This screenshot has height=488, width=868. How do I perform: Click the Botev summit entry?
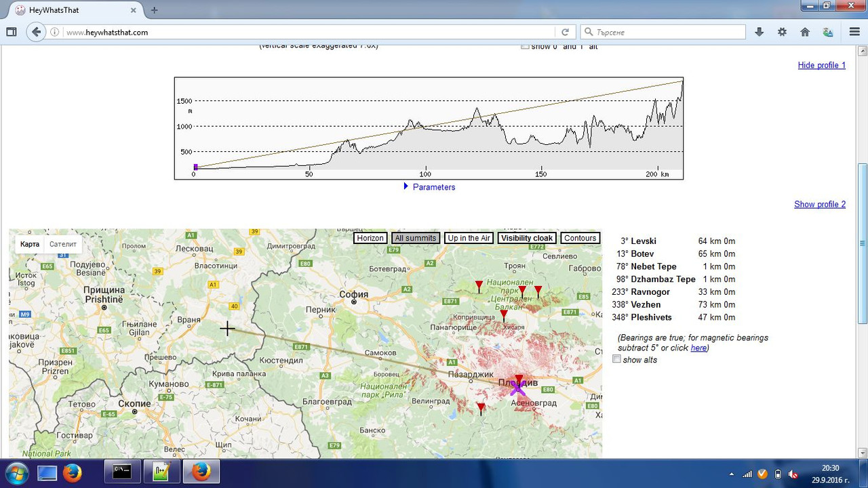pyautogui.click(x=642, y=253)
